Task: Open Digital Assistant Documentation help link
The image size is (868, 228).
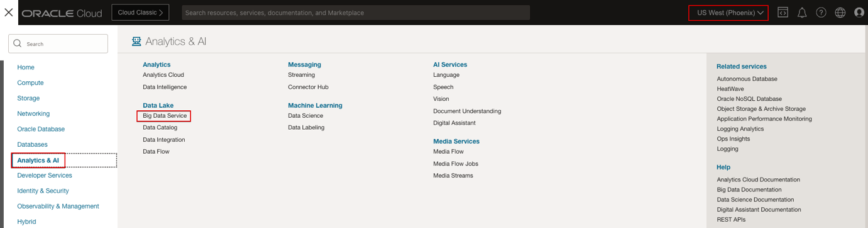Action: click(x=759, y=210)
